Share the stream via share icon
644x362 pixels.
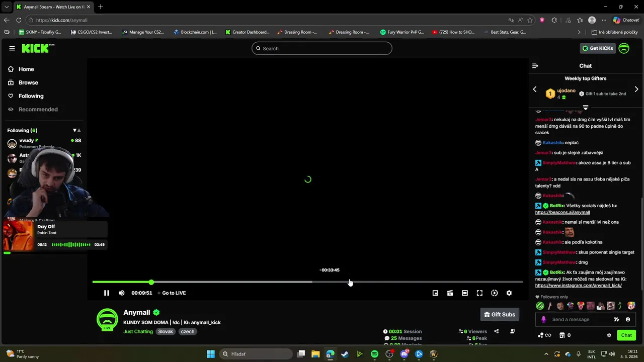tap(497, 331)
